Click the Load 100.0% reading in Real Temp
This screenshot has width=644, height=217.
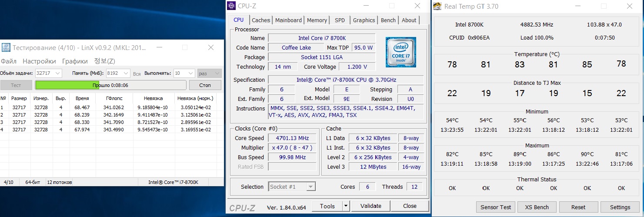coord(537,38)
